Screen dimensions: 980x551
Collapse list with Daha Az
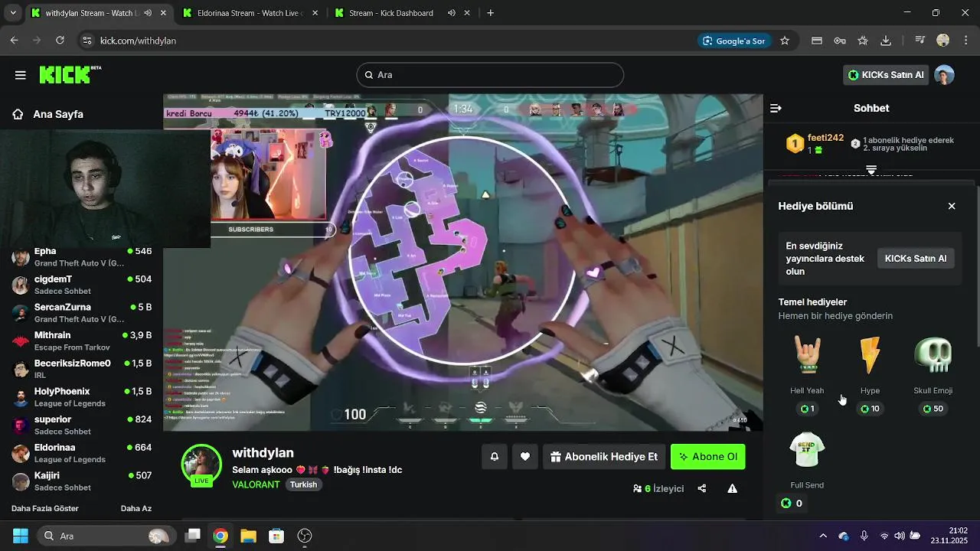click(136, 508)
